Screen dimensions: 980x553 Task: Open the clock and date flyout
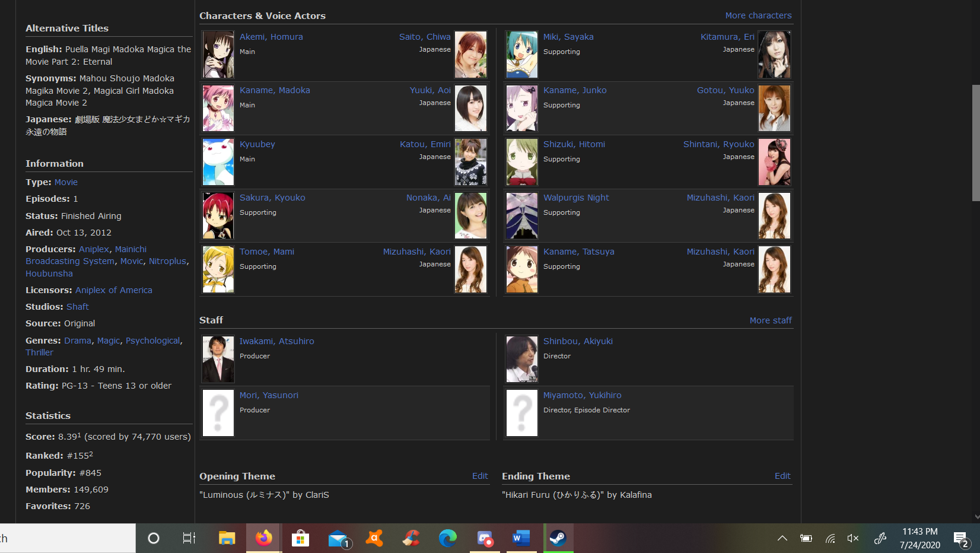(919, 538)
